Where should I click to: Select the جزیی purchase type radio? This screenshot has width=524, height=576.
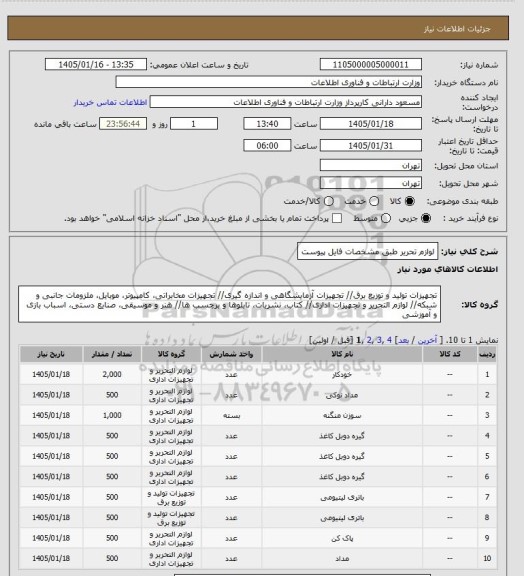click(426, 218)
